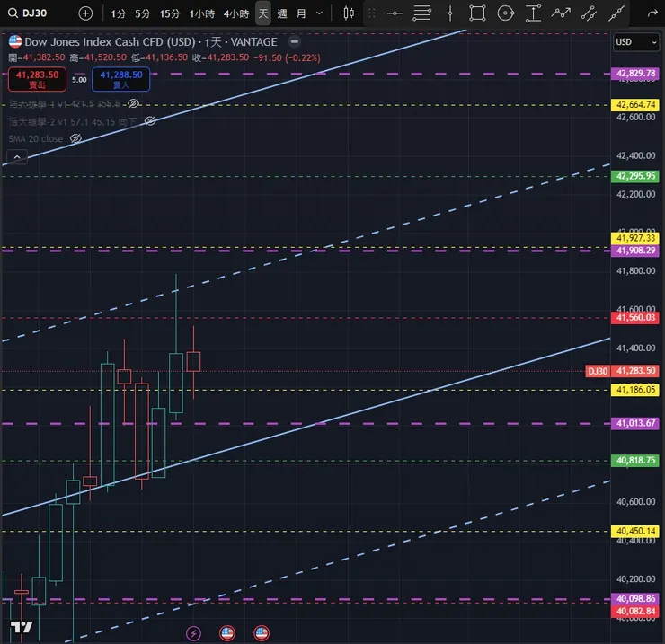Select the price range measure tool
This screenshot has height=644, width=665.
[533, 13]
